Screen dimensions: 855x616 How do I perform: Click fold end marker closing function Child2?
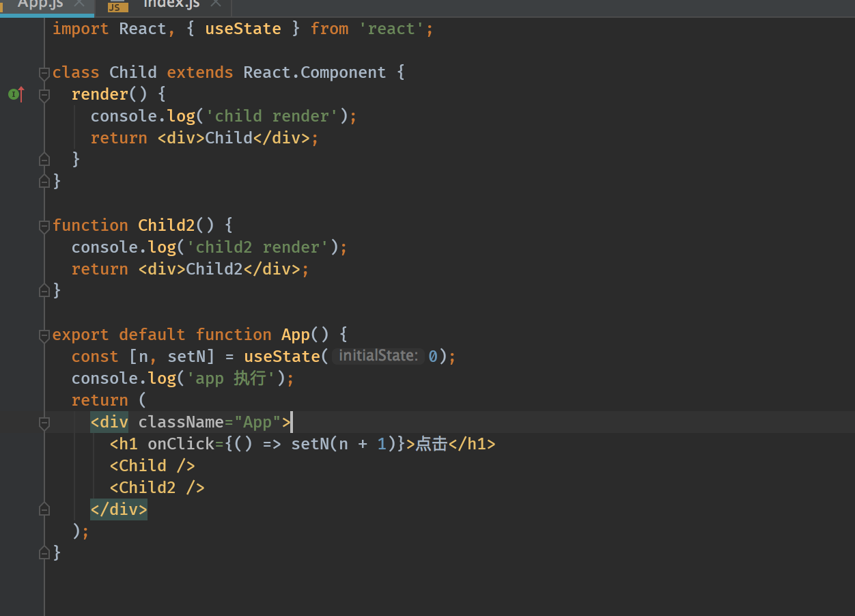(x=44, y=291)
